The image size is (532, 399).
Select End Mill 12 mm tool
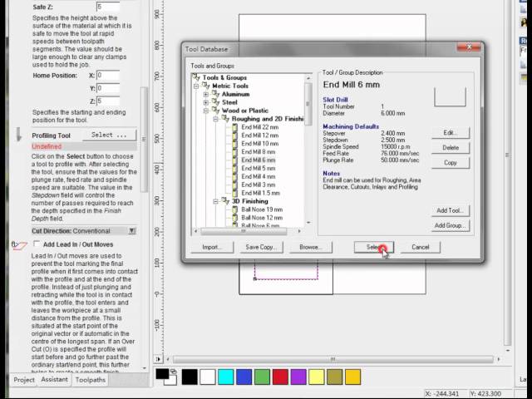260,135
